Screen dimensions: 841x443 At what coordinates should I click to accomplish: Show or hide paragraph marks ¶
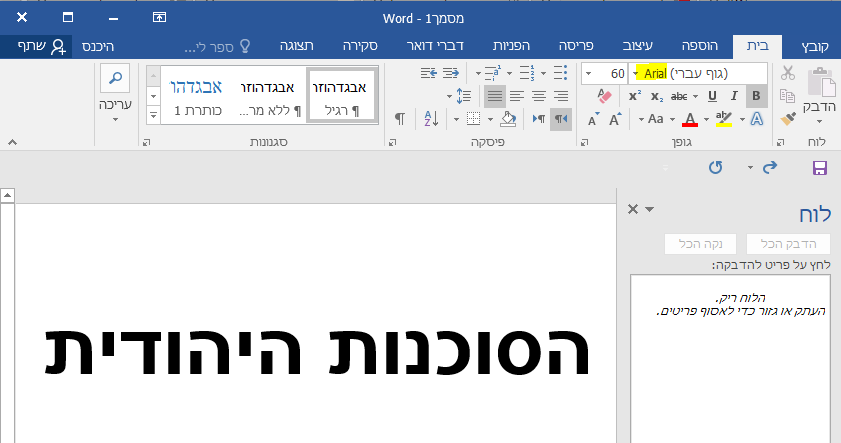pyautogui.click(x=400, y=119)
